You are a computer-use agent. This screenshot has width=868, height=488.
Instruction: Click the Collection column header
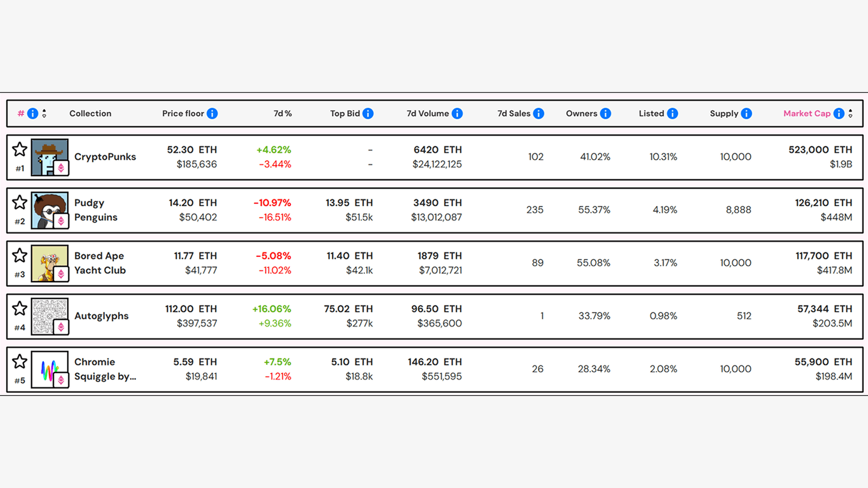click(90, 113)
